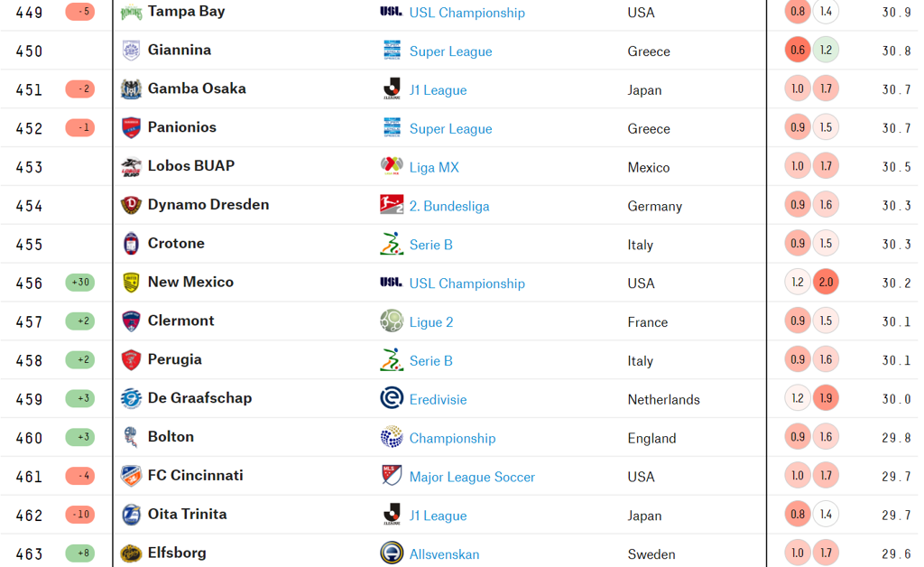This screenshot has width=924, height=567.
Task: Click Oita Trinita's -10 rank change badge
Action: click(80, 515)
